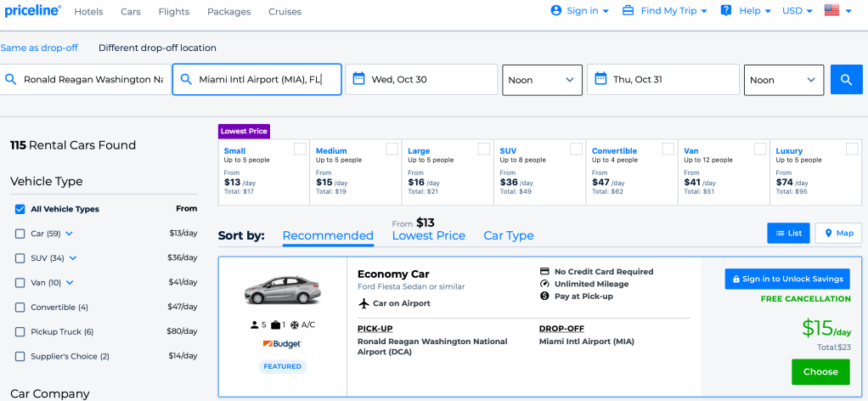Click the Miami Intl Airport drop-off field
This screenshot has height=401, width=868.
(x=257, y=80)
